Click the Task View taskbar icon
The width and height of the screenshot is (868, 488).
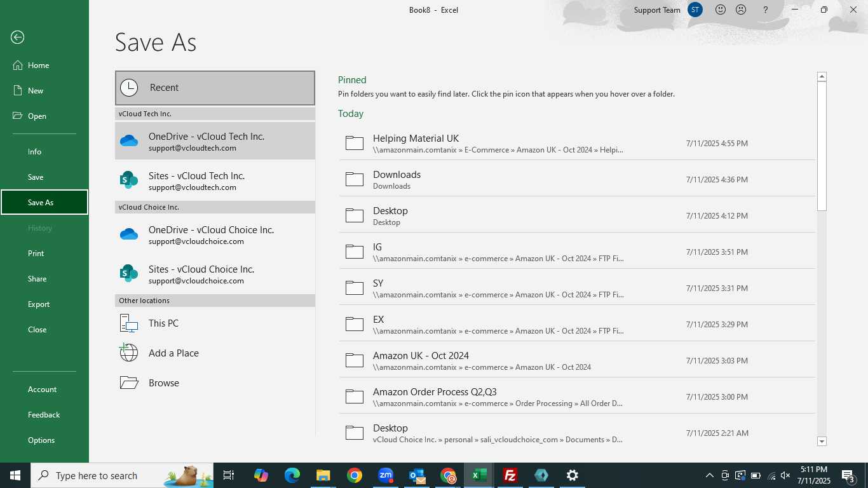(229, 475)
